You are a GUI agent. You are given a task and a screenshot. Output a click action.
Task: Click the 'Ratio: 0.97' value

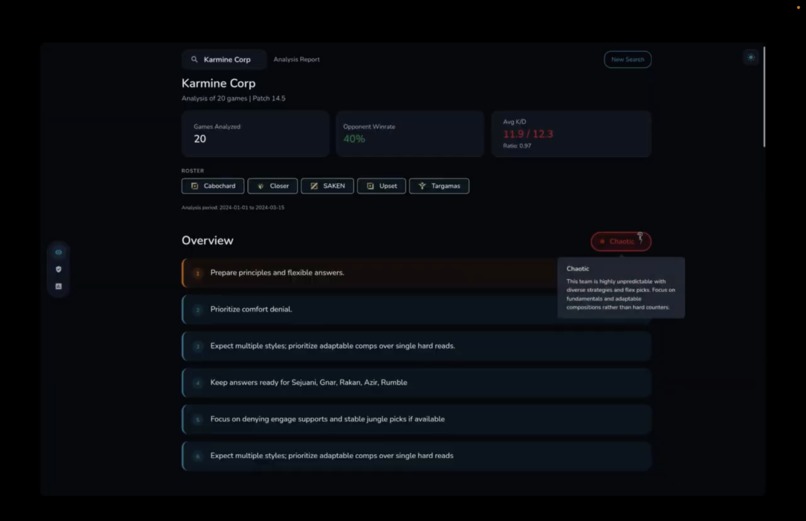point(517,146)
